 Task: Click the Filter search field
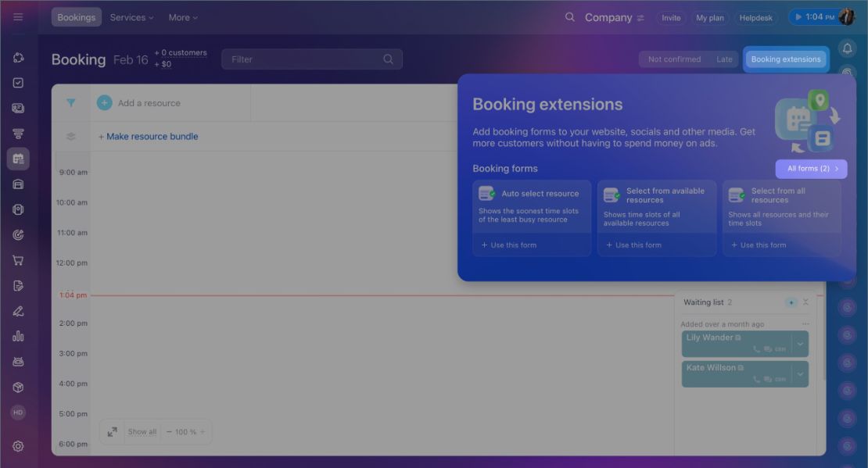[x=312, y=59]
